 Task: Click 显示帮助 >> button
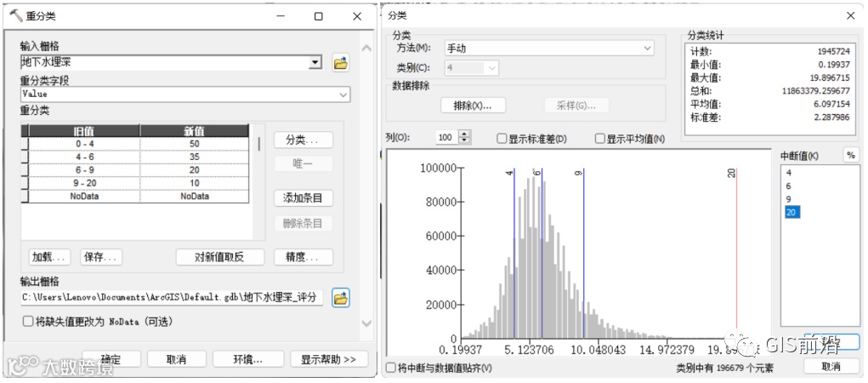(x=329, y=358)
